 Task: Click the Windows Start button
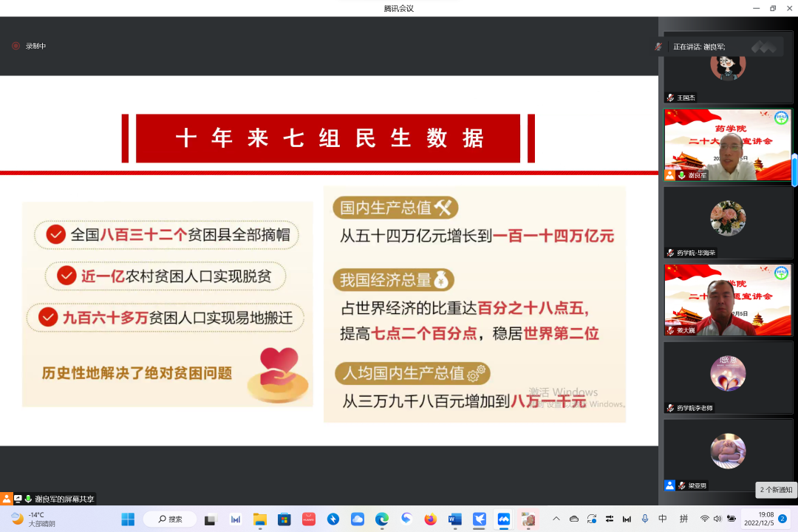point(128,519)
